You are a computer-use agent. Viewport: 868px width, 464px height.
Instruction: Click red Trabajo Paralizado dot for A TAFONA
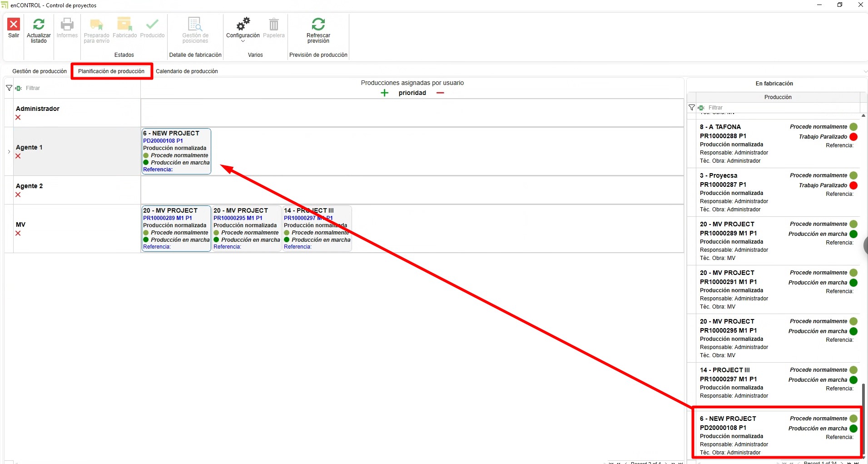coord(853,137)
